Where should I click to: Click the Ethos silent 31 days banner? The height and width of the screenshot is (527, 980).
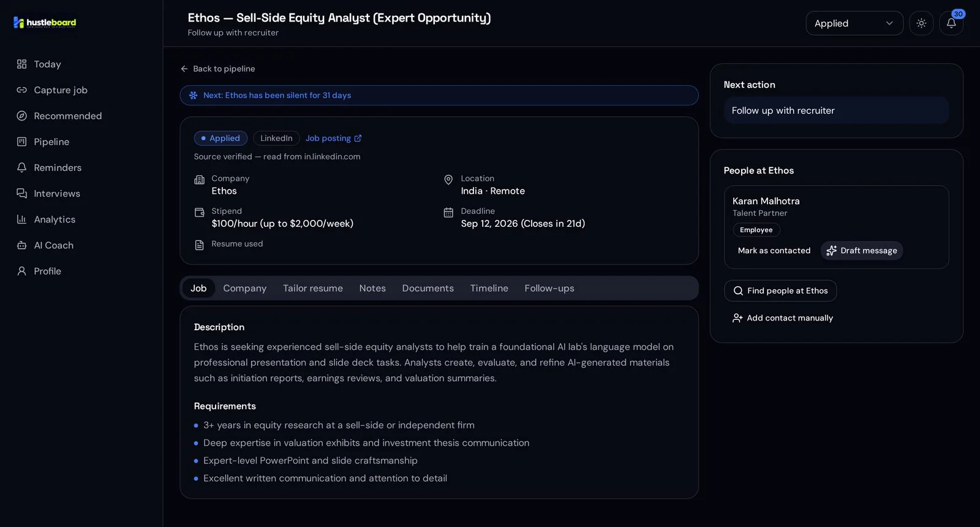pyautogui.click(x=439, y=96)
